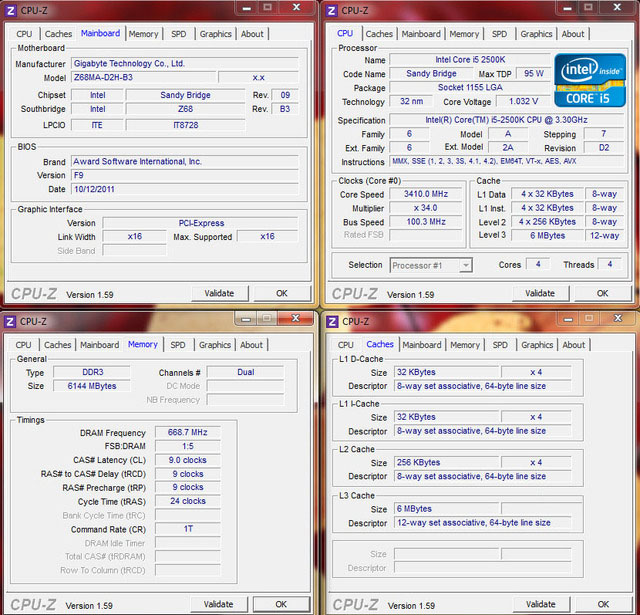Click the Award Software International BIOS brand

[x=185, y=162]
